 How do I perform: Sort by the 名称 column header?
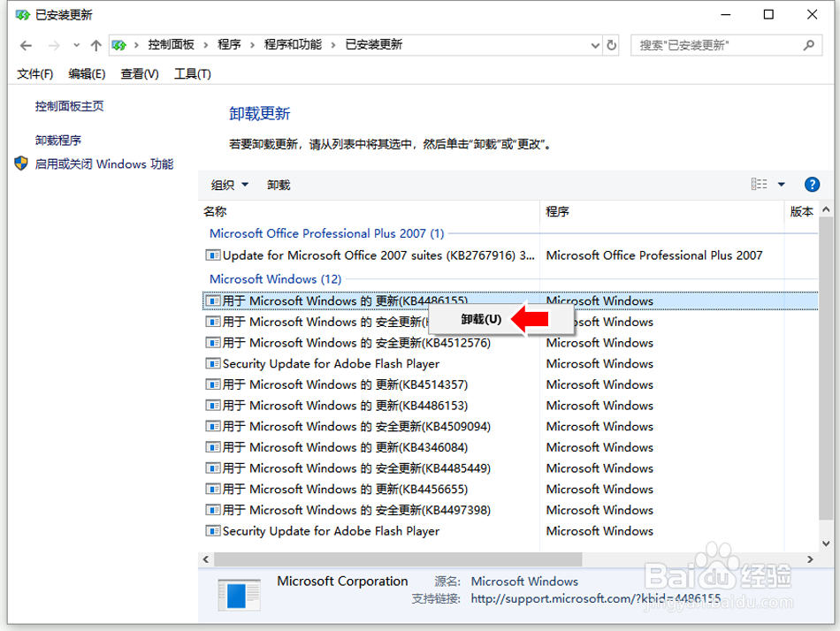[x=369, y=211]
